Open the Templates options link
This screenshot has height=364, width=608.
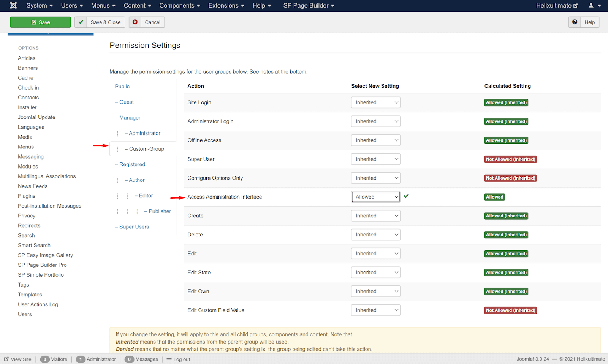(30, 295)
